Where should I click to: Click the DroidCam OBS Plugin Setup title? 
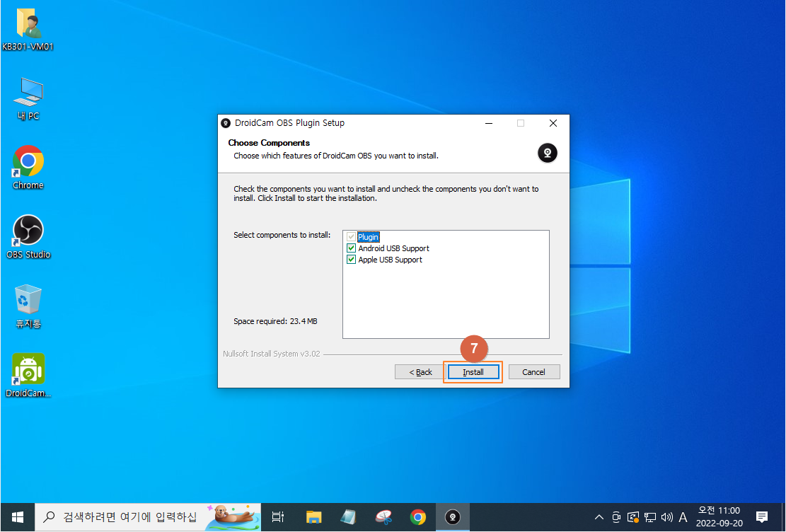coord(290,123)
